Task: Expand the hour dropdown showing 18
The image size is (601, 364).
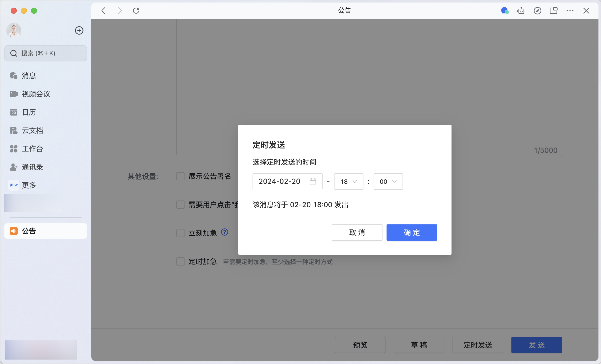Action: pos(348,181)
